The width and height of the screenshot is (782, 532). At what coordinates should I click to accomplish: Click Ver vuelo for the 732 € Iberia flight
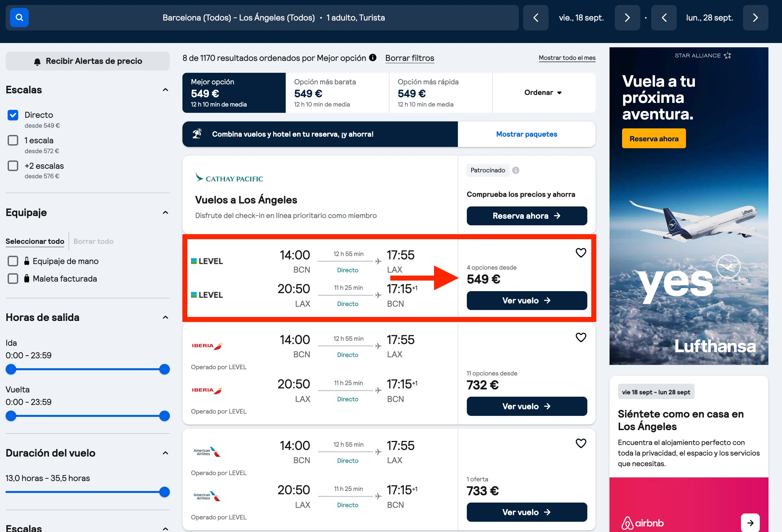(x=527, y=406)
